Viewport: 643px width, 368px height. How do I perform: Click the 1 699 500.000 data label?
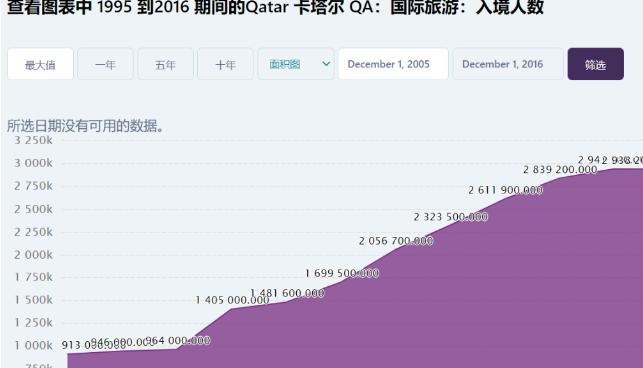[x=342, y=273]
